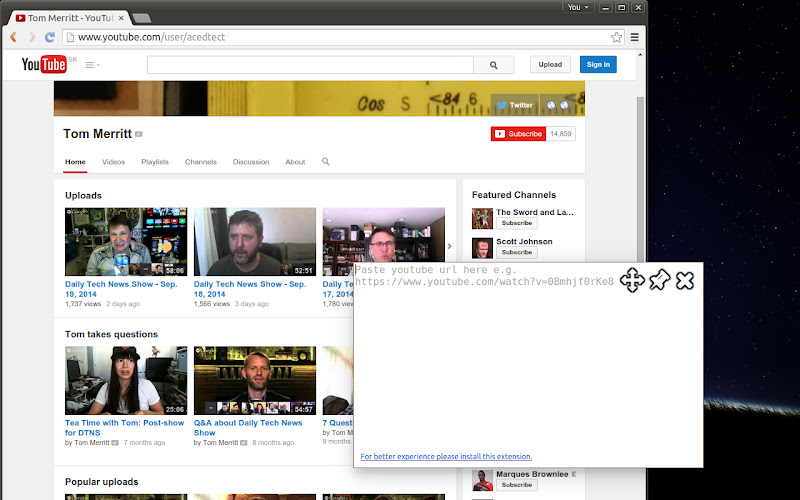Click the Sign in button

point(598,64)
